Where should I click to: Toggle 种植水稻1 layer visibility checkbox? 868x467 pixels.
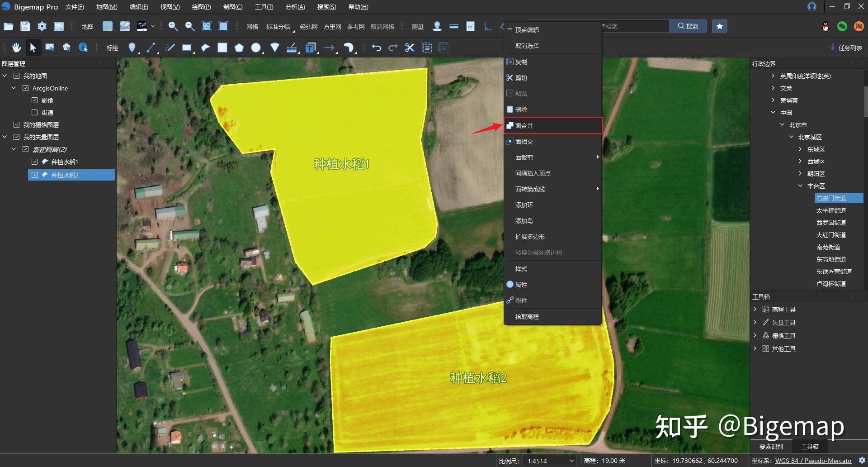tap(34, 162)
